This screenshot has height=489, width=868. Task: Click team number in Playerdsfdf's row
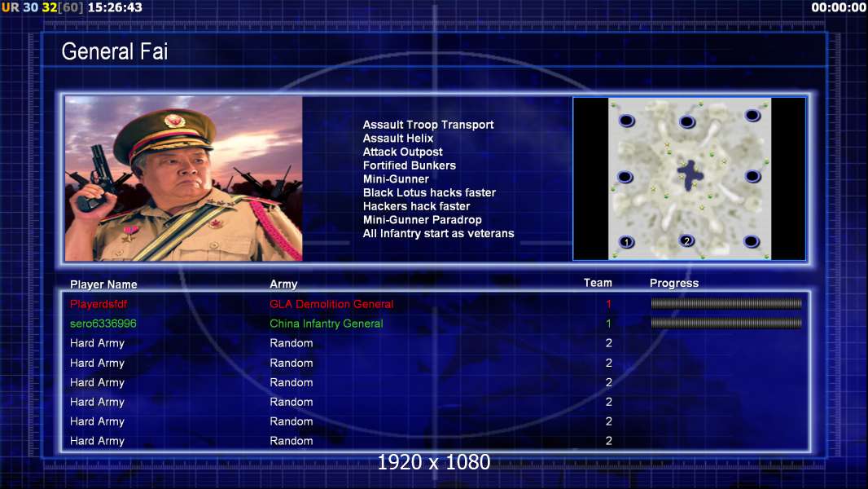point(608,304)
